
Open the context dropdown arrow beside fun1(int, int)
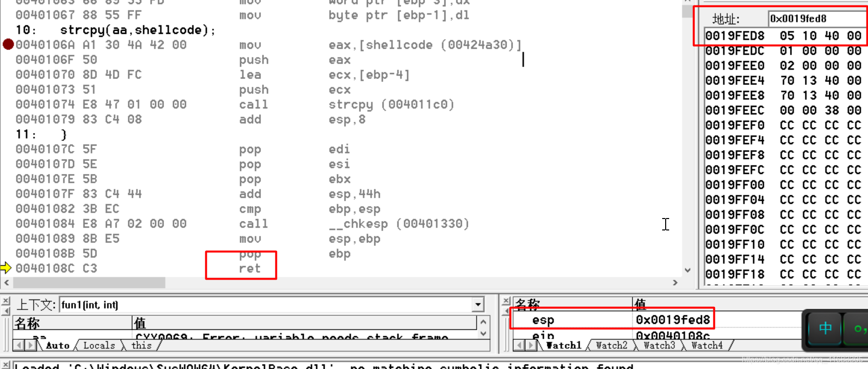tap(478, 304)
